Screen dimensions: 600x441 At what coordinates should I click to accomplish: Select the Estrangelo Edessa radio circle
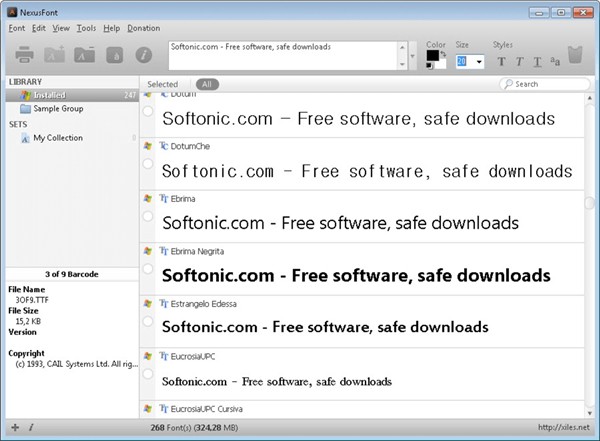pyautogui.click(x=148, y=321)
